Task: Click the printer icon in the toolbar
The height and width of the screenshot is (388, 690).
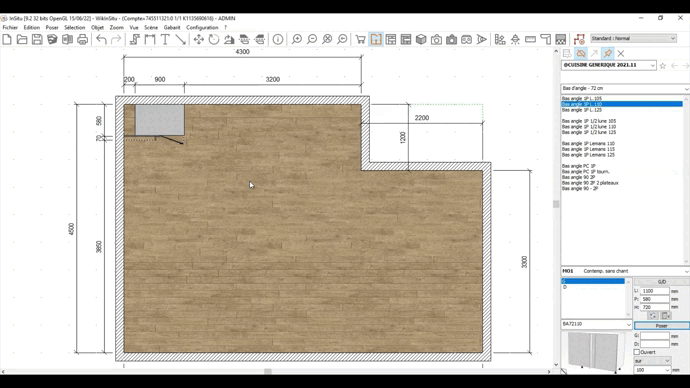Action: (82, 39)
